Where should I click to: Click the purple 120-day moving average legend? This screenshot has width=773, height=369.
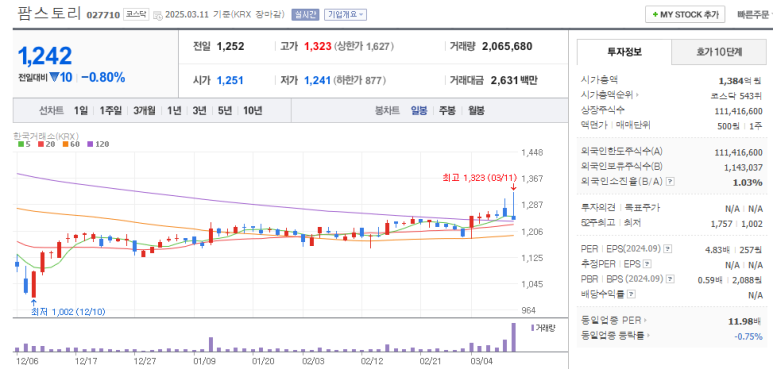point(98,144)
